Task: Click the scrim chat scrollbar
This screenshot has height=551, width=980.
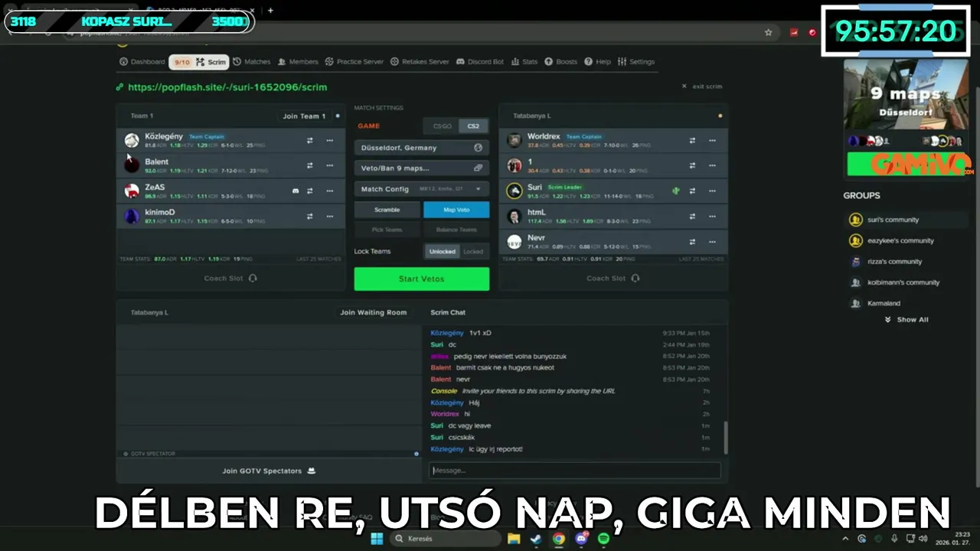Action: tap(726, 437)
